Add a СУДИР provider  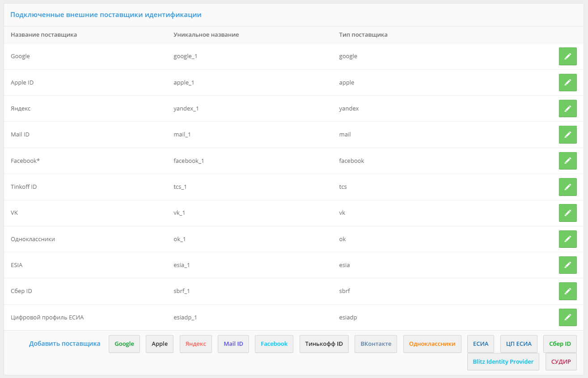click(x=561, y=361)
